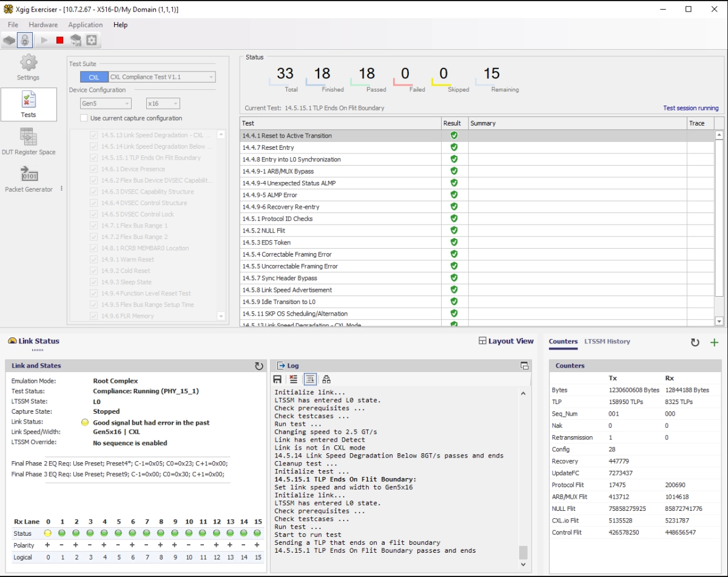Select row 14.4.9-5 ALMP Error
Viewport: 728px width, 577px height.
pos(477,195)
